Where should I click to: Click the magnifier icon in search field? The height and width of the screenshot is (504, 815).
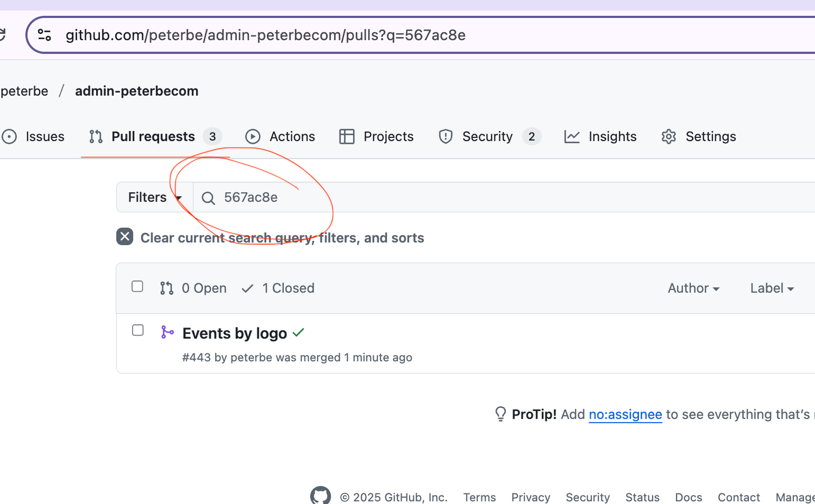pos(208,198)
